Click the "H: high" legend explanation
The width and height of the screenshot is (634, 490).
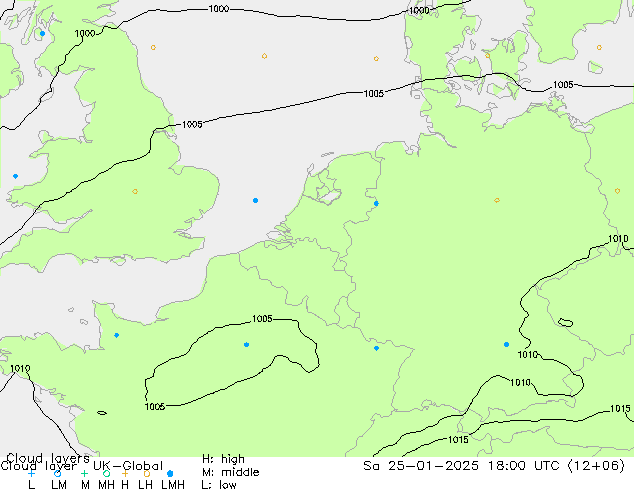223,459
